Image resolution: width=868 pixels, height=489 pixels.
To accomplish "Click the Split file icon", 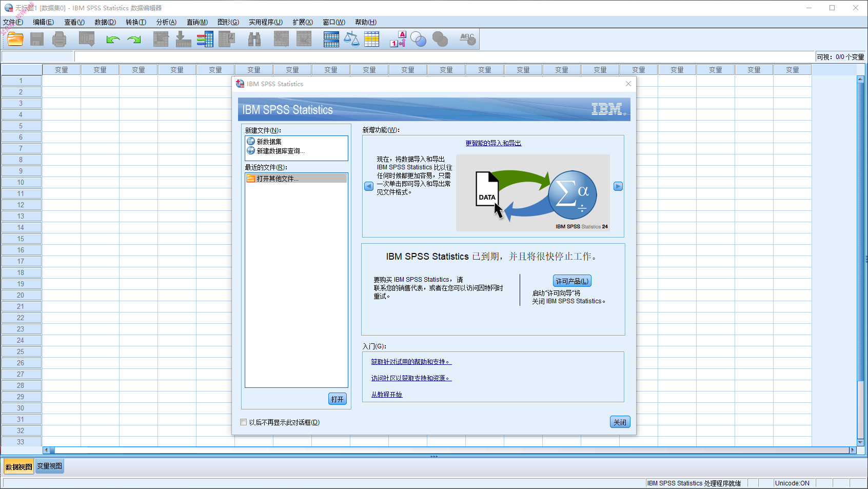I will 331,39.
